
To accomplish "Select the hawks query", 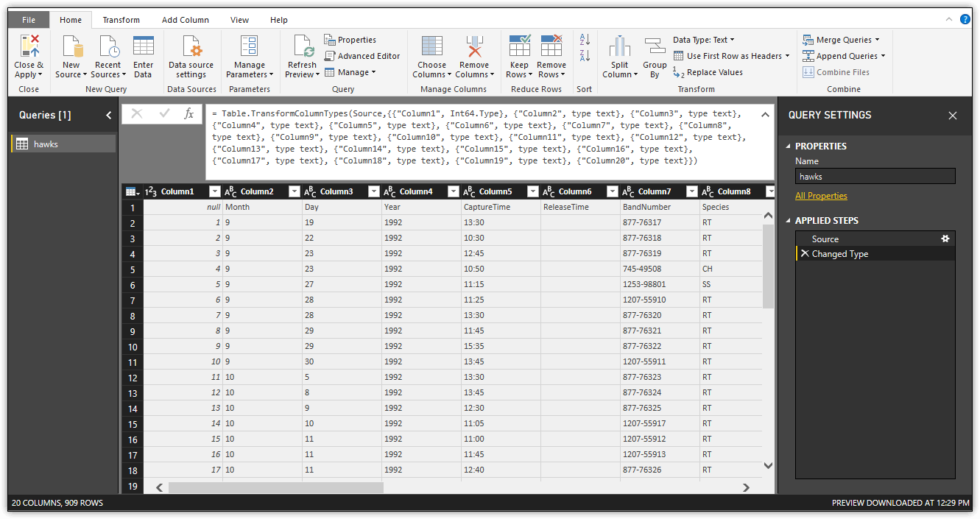I will (63, 144).
